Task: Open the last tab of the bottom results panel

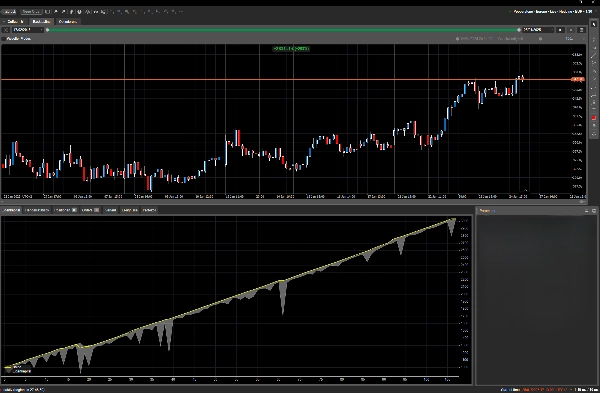Action: 149,210
